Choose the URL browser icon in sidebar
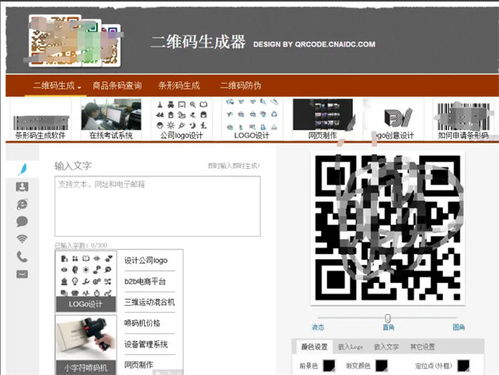The width and height of the screenshot is (499, 375). (x=22, y=204)
